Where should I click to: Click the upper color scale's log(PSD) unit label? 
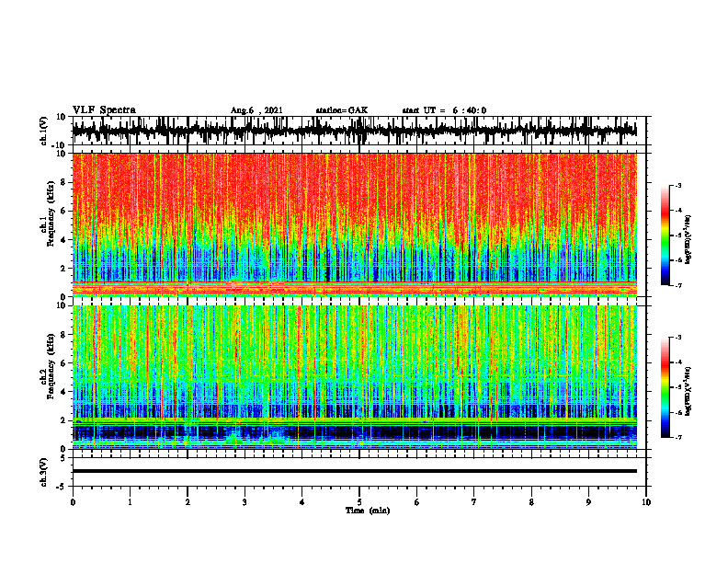point(688,240)
